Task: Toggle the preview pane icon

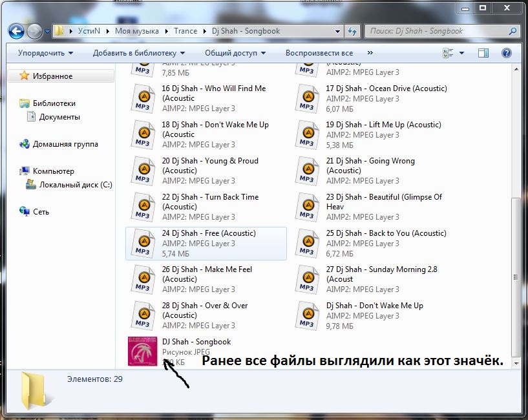Action: 483,53
